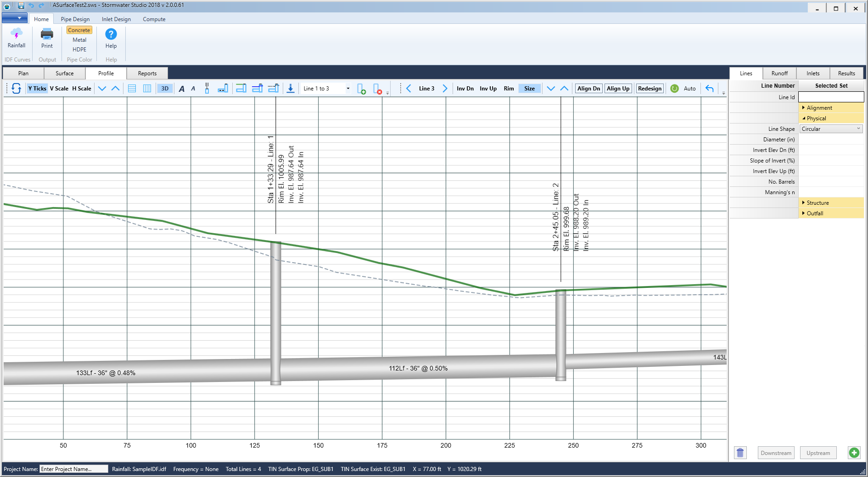
Task: Open Help from the ribbon
Action: click(x=111, y=38)
